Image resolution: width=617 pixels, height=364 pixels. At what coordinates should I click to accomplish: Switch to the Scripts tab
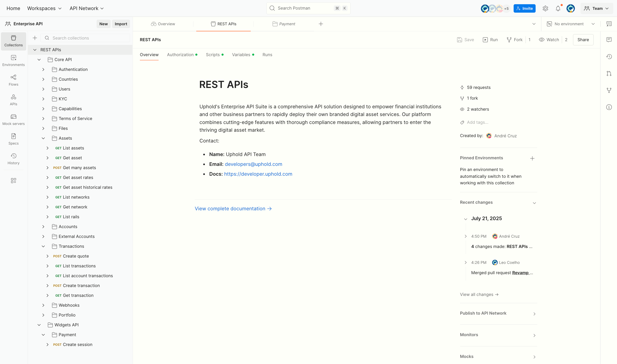pyautogui.click(x=214, y=55)
